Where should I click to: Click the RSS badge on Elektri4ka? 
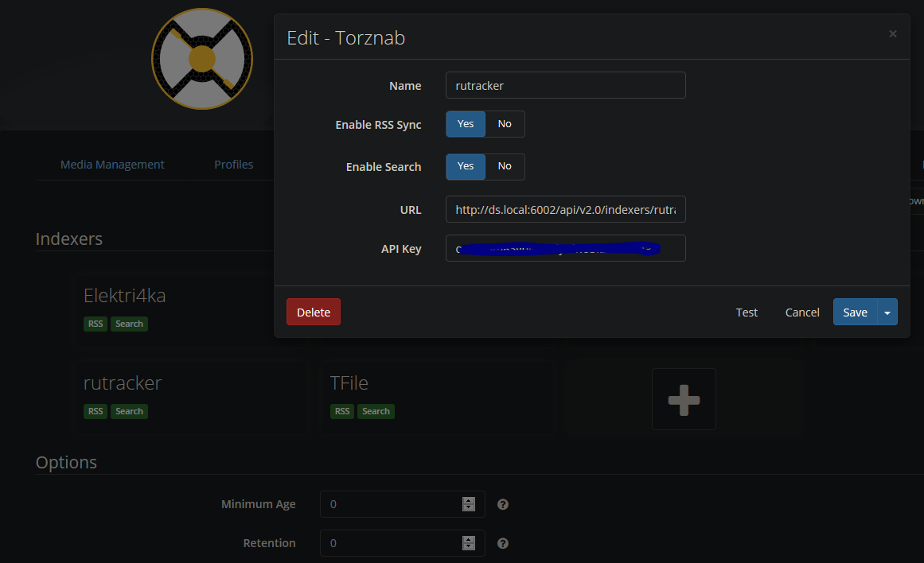pyautogui.click(x=96, y=324)
